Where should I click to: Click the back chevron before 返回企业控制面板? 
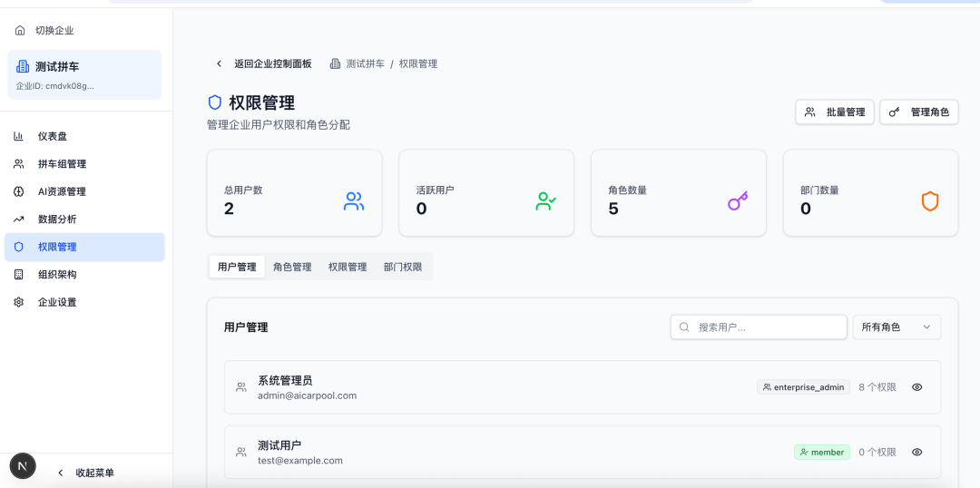point(219,63)
